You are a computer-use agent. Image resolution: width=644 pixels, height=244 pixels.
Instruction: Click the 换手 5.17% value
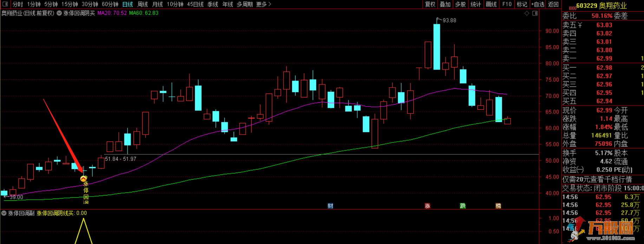(x=604, y=153)
